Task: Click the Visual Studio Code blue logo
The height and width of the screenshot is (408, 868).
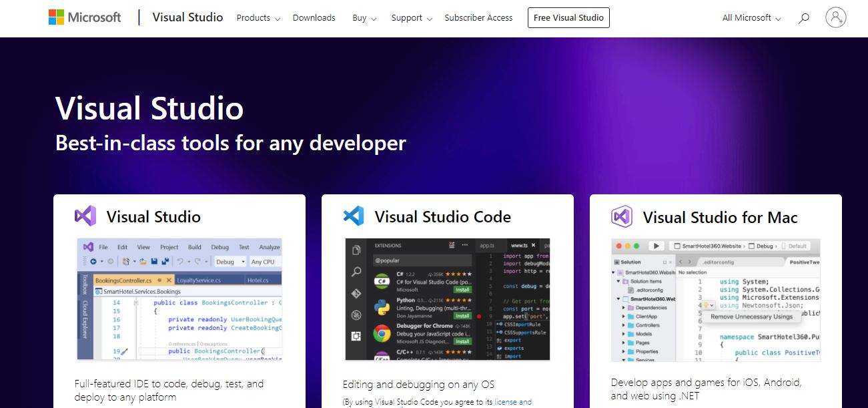Action: (x=354, y=215)
